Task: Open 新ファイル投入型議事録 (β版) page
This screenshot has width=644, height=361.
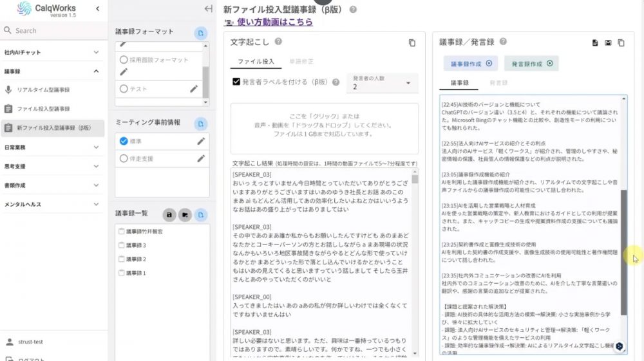Action: (53, 128)
